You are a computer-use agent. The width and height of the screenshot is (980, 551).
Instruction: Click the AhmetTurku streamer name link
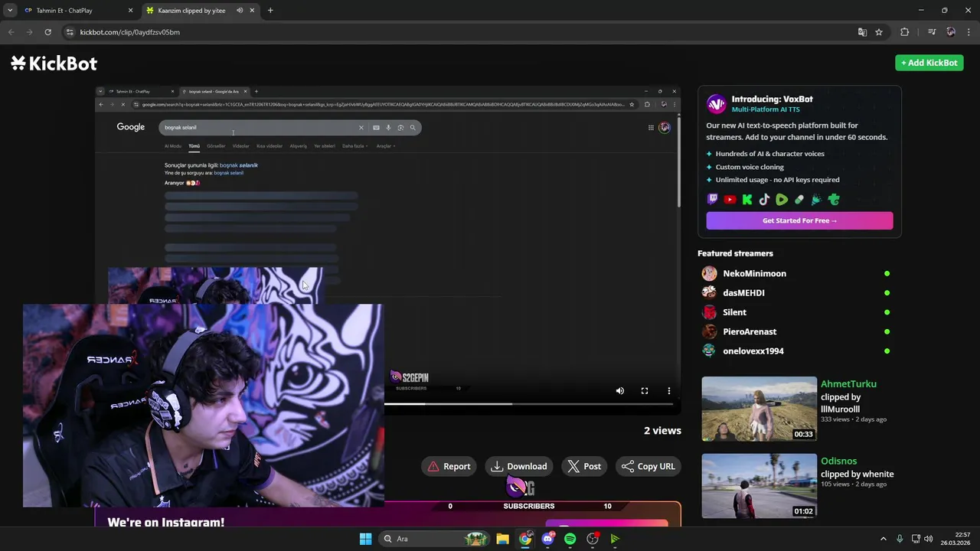[848, 384]
